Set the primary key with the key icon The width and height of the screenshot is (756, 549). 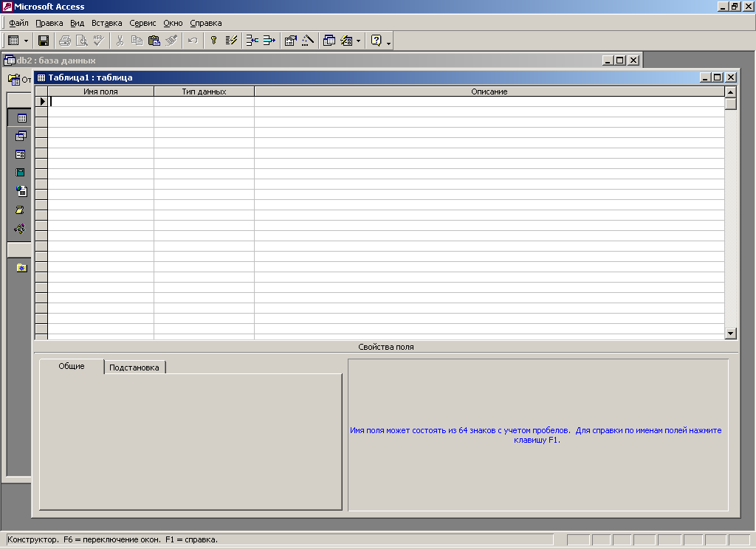point(213,41)
